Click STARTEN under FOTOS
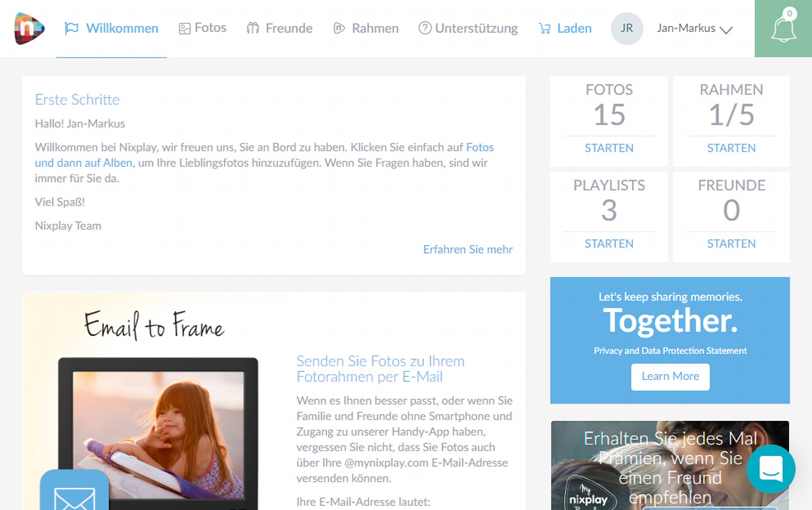Viewport: 812px width, 510px height. click(x=609, y=148)
